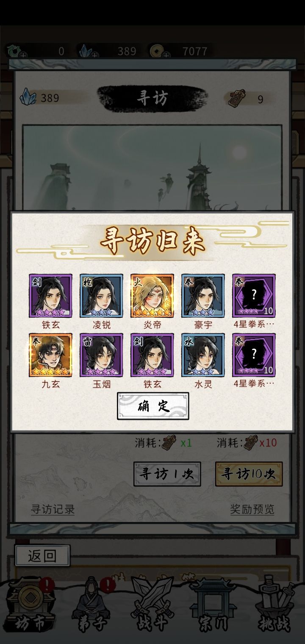Open the 奖励预览 reward preview link
This screenshot has height=644, width=305.
click(x=252, y=509)
